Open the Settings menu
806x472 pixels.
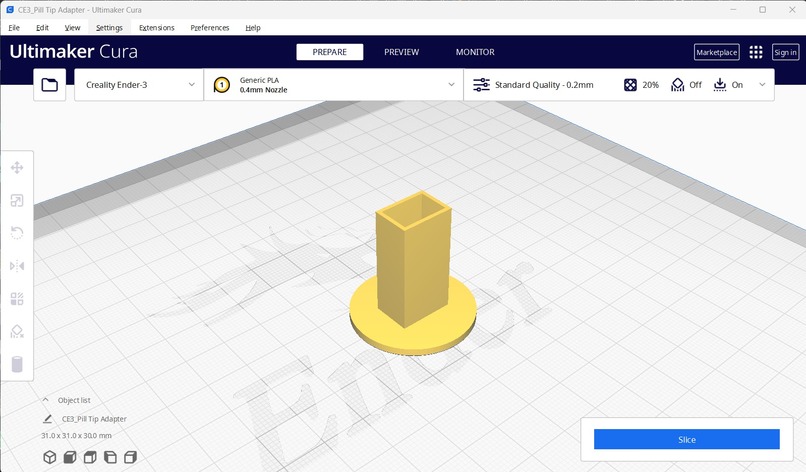109,28
